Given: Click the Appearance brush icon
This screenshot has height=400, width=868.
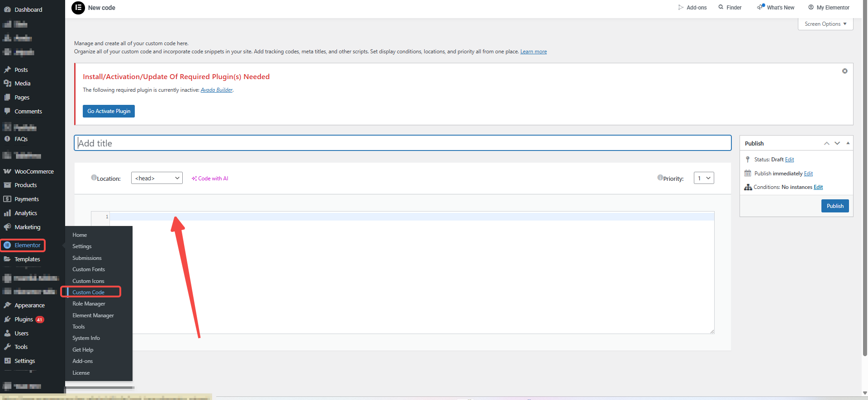Looking at the screenshot, I should [x=7, y=305].
